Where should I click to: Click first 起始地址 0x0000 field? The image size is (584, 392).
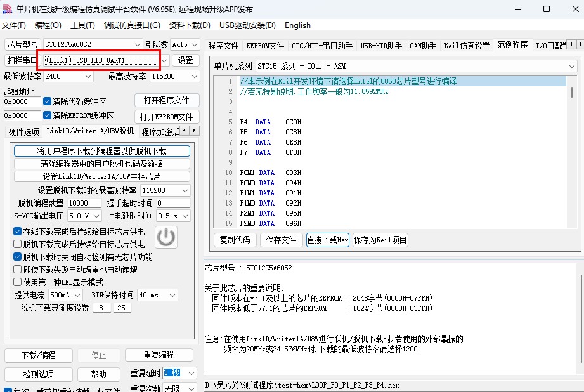click(x=22, y=101)
